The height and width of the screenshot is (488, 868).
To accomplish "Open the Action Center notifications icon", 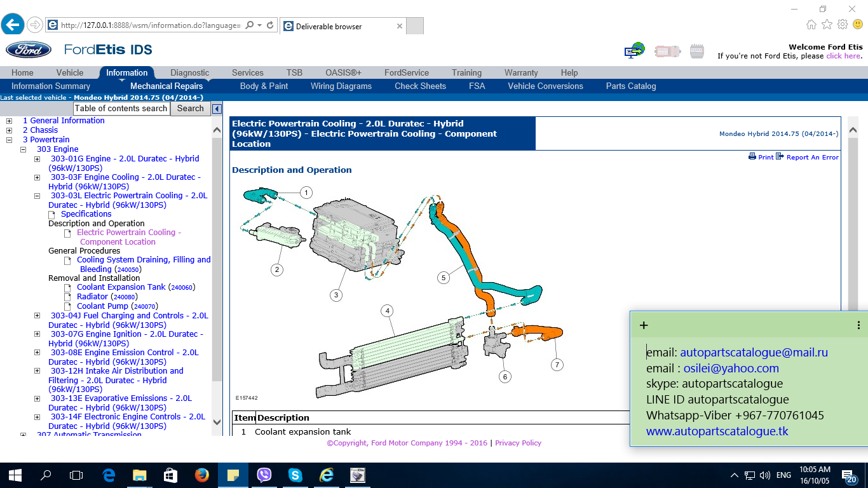I will [x=849, y=475].
